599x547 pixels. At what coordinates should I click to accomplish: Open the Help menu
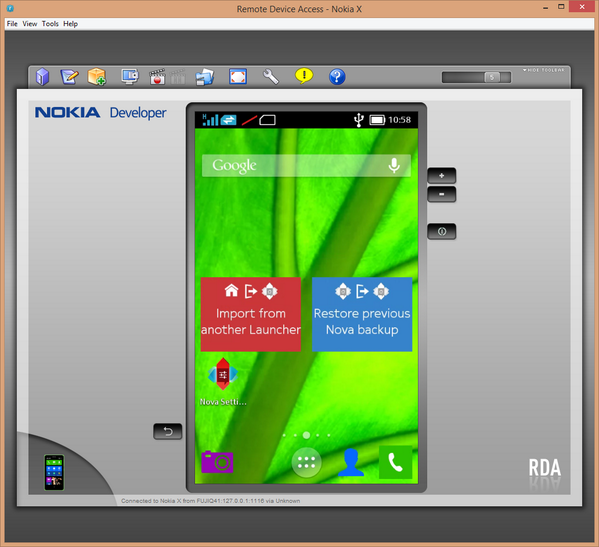tap(70, 24)
